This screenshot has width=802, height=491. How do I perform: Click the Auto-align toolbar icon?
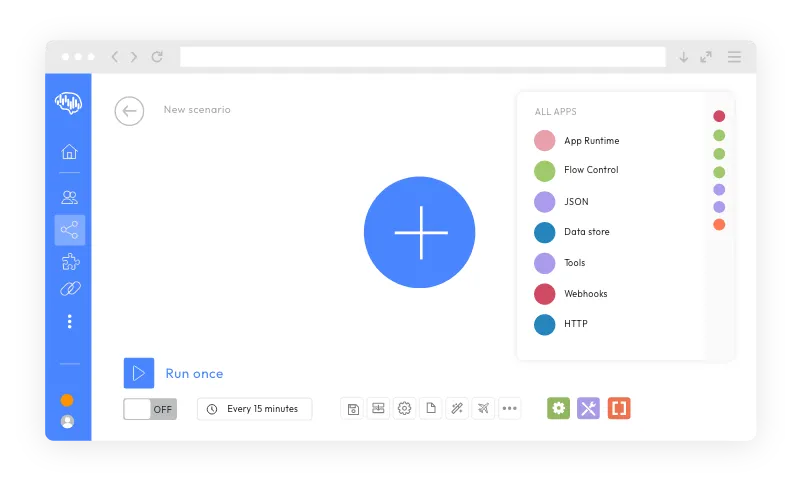[378, 408]
